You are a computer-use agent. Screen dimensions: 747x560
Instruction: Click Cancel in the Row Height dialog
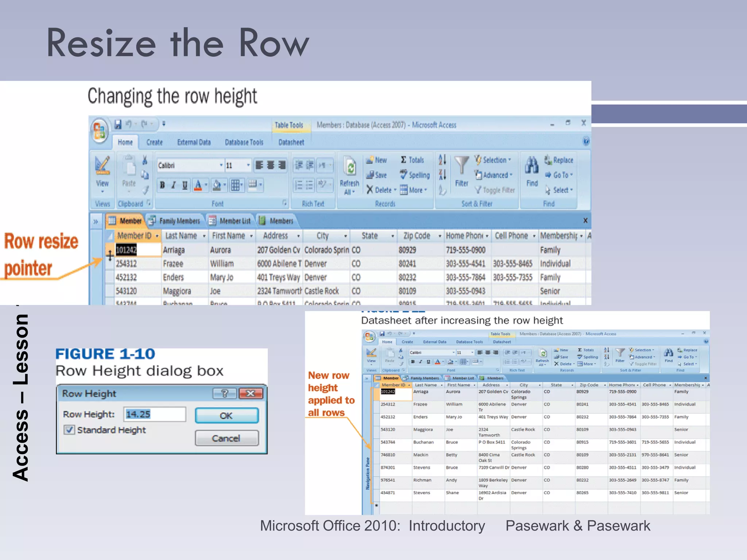227,438
